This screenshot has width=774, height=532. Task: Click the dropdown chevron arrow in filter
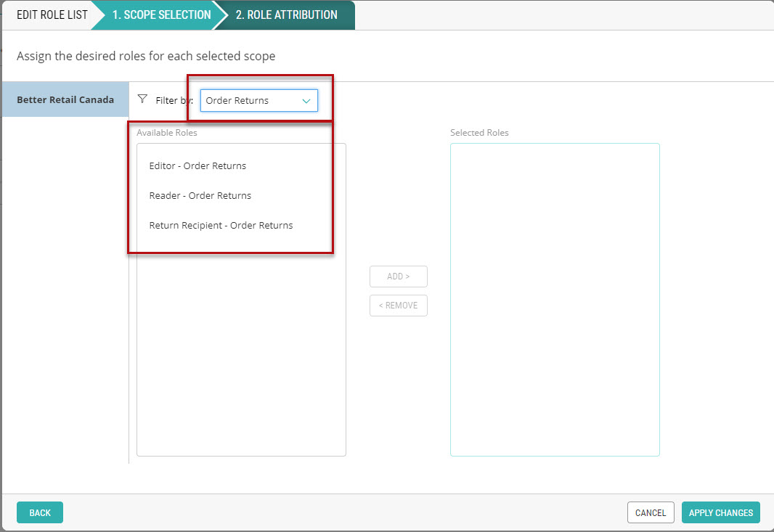pyautogui.click(x=306, y=101)
